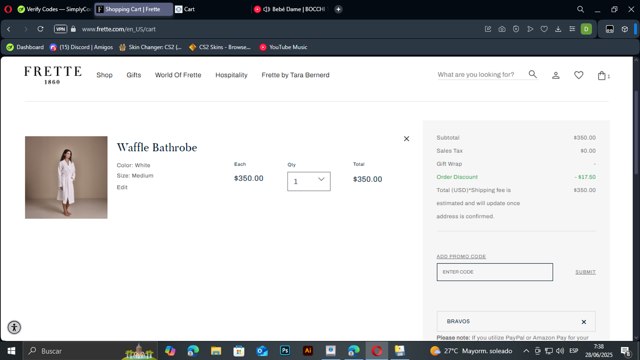Open Microsoft Store from the taskbar
The image size is (640, 360).
coord(239,351)
